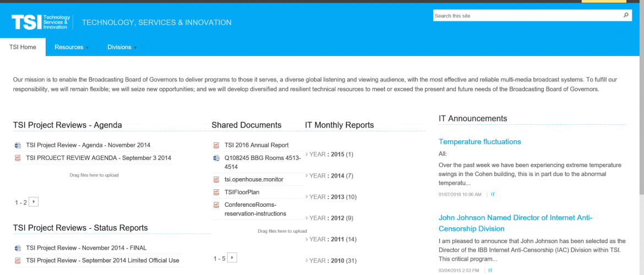Image resolution: width=644 pixels, height=275 pixels.
Task: Open Project Review - September 2014 Limited Official Use
Action: coord(102,261)
